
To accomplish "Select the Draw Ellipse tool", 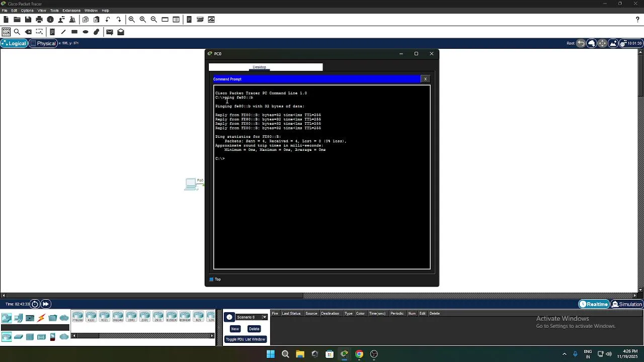I will tap(86, 32).
